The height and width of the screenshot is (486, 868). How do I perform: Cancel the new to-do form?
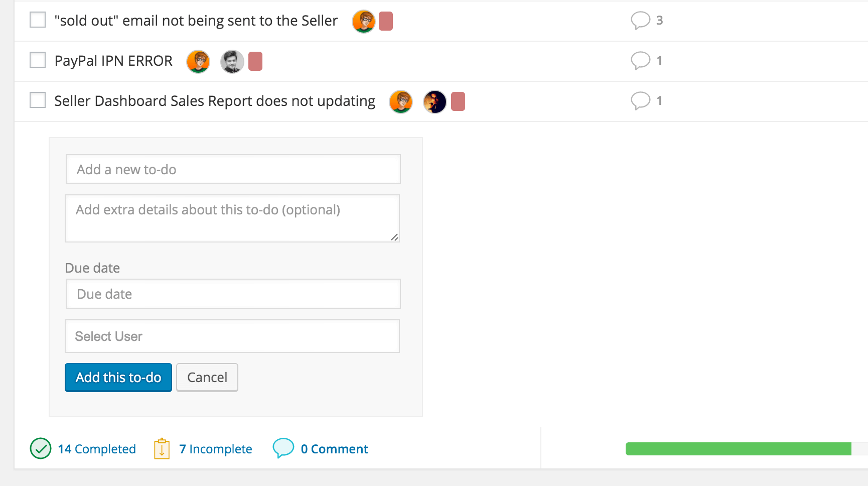click(x=207, y=378)
